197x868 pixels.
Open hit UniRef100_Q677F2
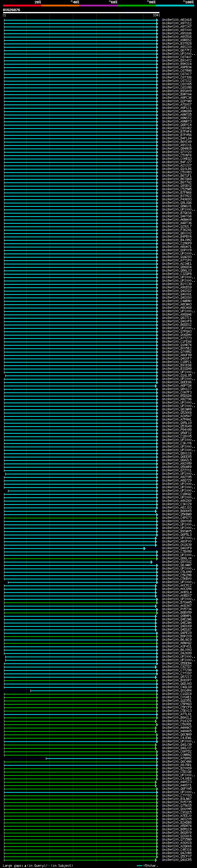177,50
